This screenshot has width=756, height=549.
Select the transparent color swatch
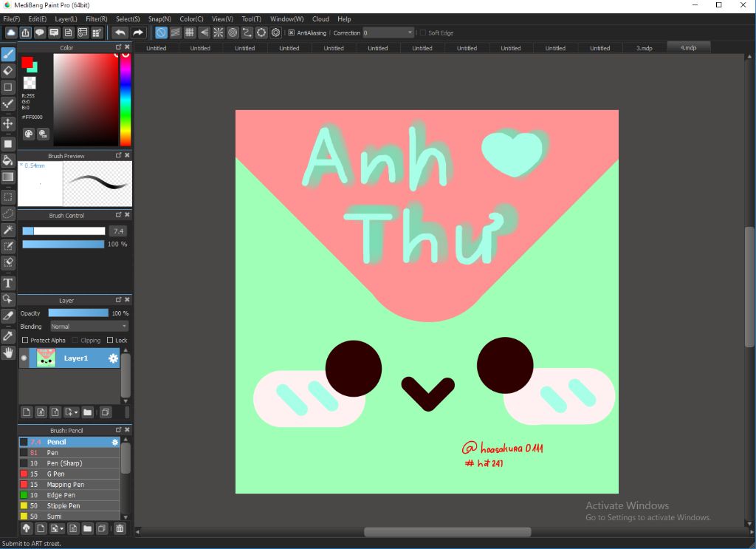(30, 83)
